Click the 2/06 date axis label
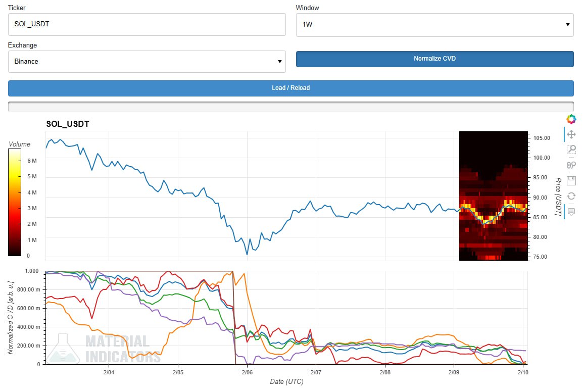Viewport: 584px width, 392px height. tap(247, 372)
